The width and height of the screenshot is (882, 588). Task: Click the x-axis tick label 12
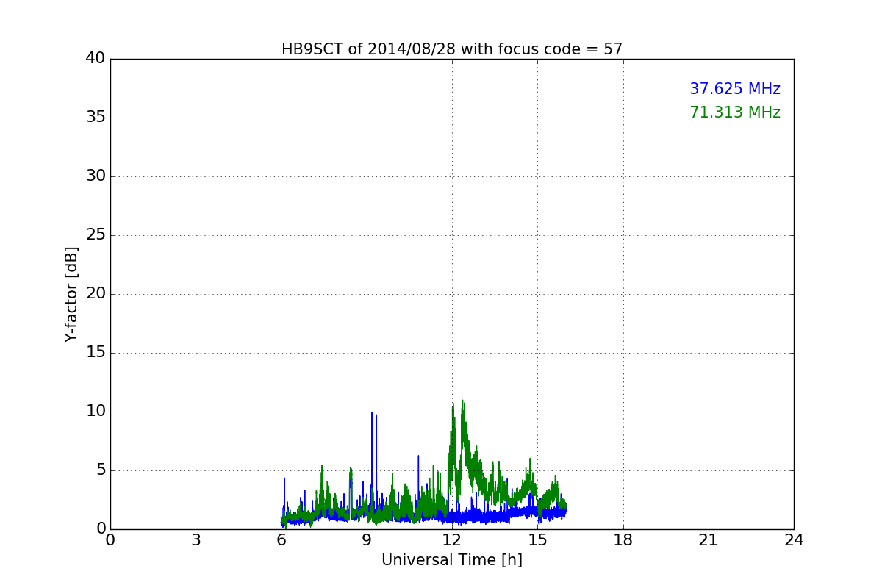click(452, 540)
